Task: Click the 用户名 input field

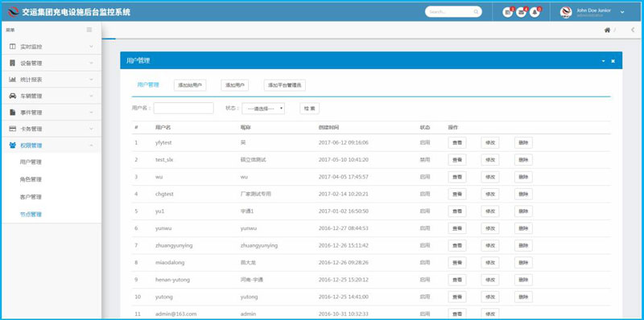Action: [184, 109]
